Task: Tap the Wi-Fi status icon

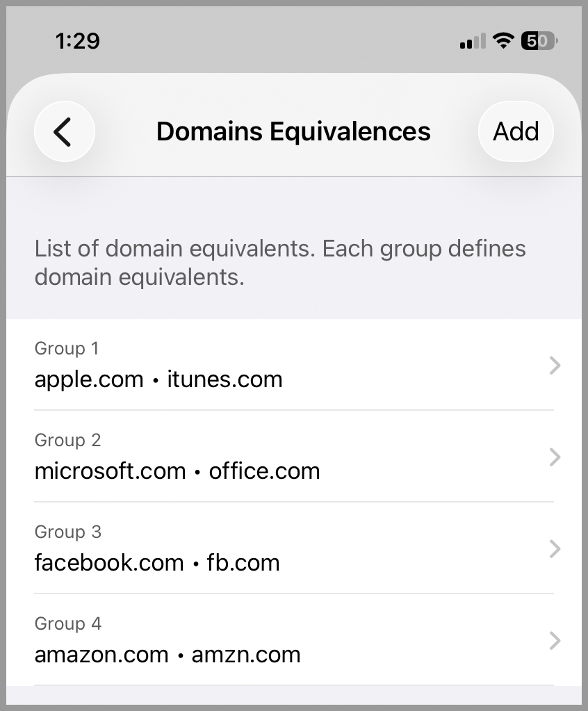Action: 503,41
